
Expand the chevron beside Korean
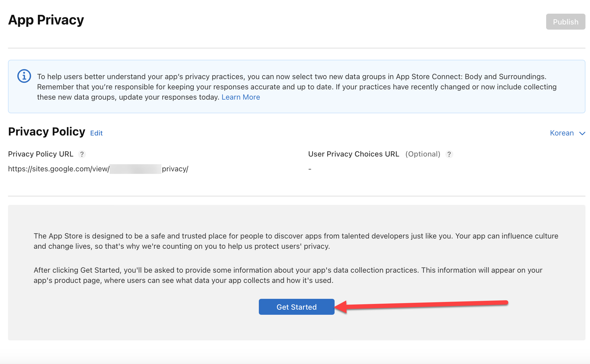tap(582, 133)
